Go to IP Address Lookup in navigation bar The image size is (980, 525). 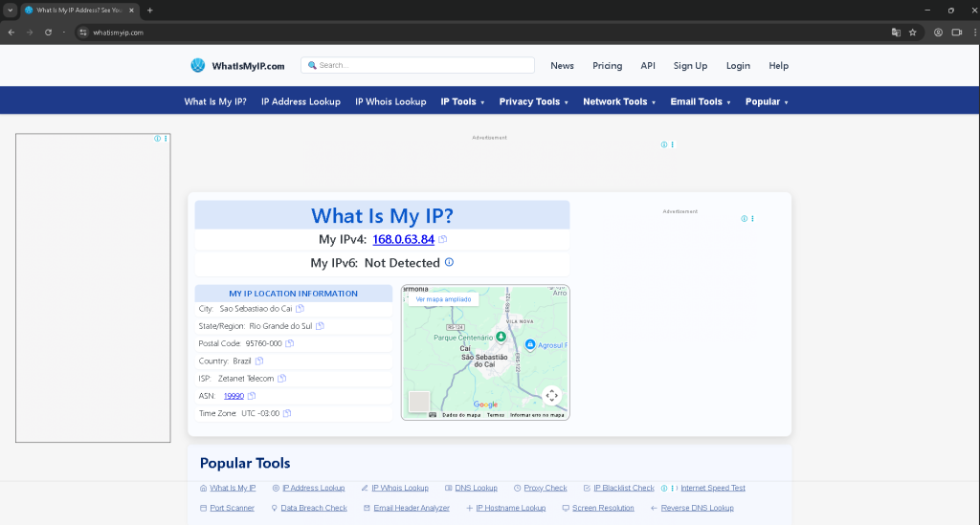(301, 101)
